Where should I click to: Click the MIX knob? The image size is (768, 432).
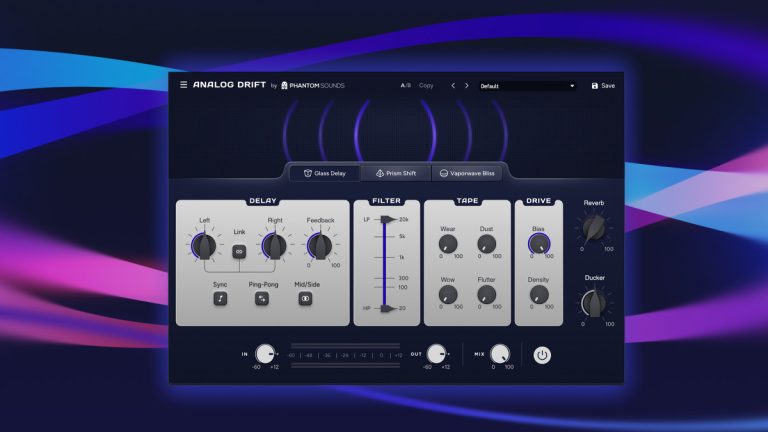click(x=500, y=354)
